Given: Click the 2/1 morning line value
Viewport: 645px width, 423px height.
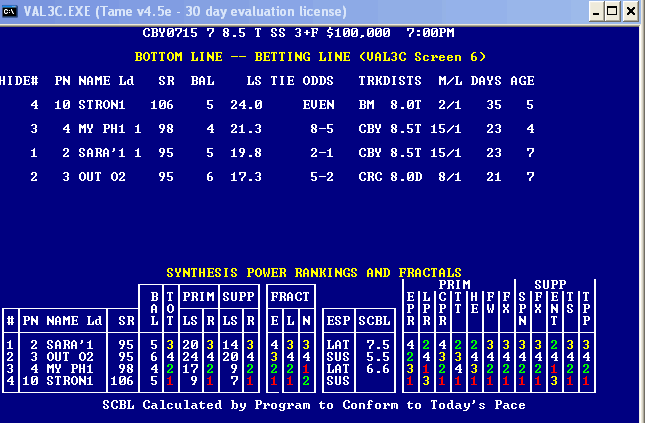Looking at the screenshot, I should [450, 105].
